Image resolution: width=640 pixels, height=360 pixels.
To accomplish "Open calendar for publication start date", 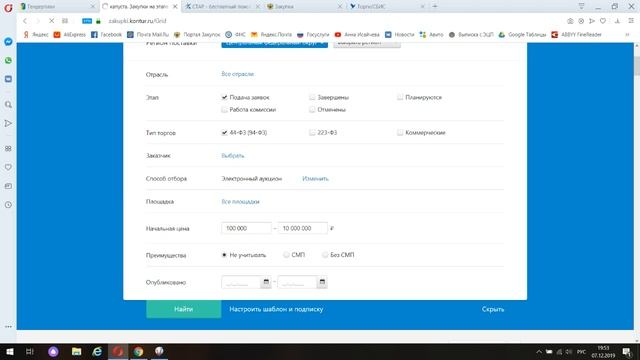I will tap(266, 282).
